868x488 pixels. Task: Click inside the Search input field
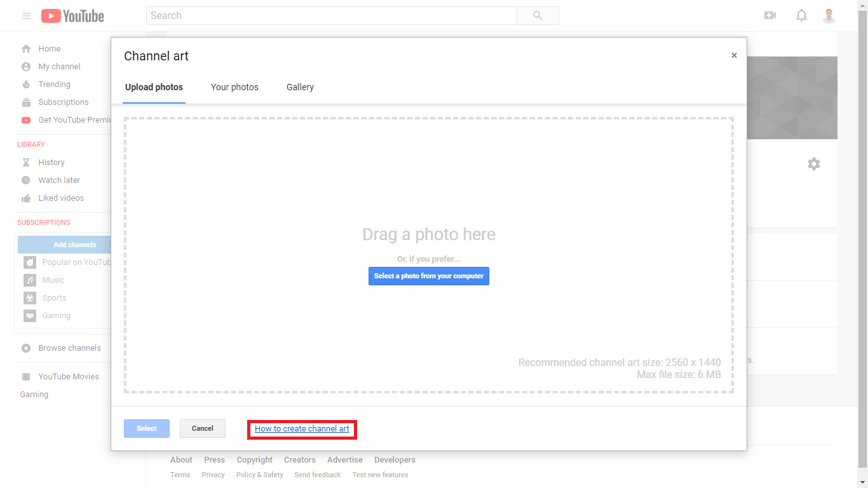click(x=331, y=16)
